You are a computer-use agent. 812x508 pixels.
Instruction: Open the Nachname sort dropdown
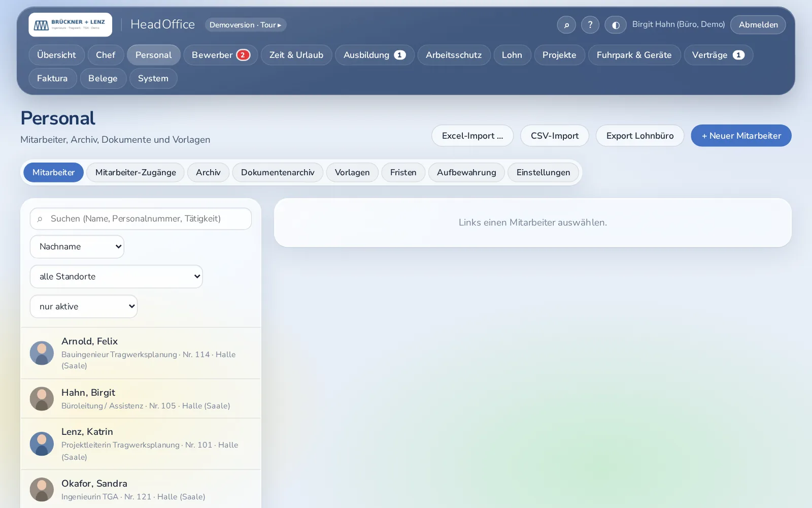coord(77,246)
